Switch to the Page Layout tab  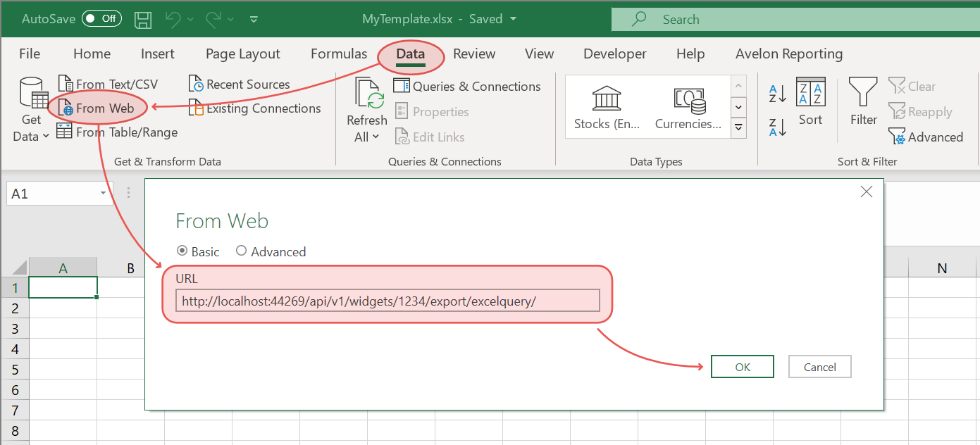coord(243,54)
